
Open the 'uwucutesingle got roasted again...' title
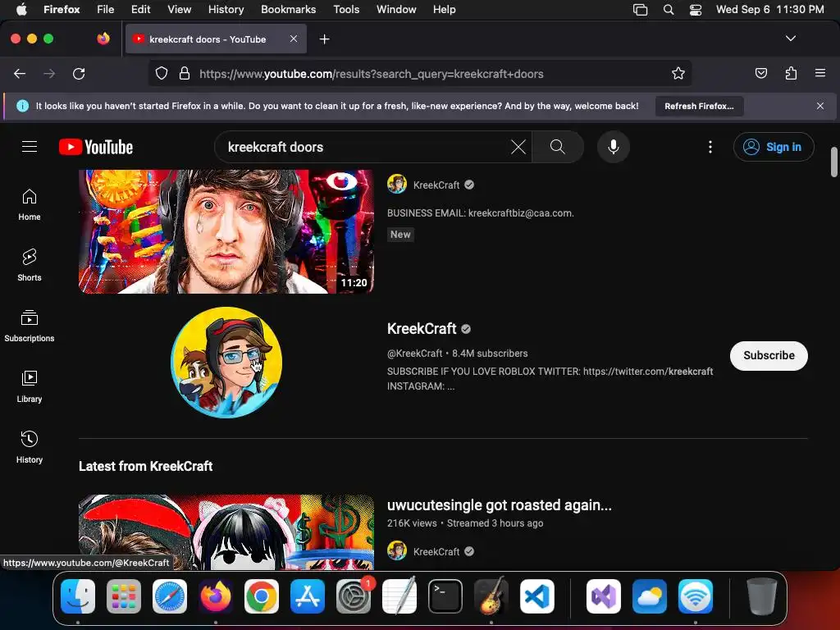(500, 505)
